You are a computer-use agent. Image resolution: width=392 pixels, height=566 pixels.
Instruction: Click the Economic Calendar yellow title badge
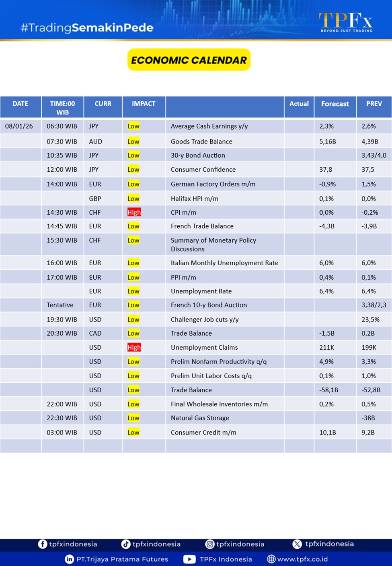coord(189,60)
